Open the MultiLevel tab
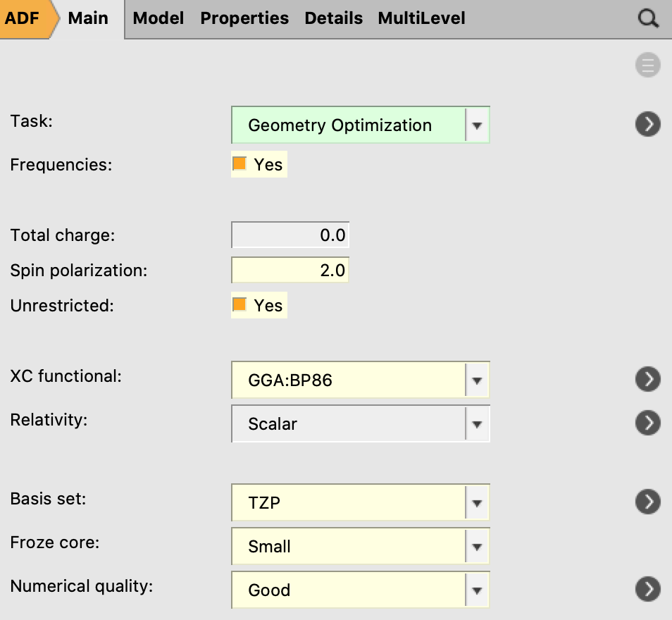Image resolution: width=672 pixels, height=620 pixels. (x=421, y=18)
